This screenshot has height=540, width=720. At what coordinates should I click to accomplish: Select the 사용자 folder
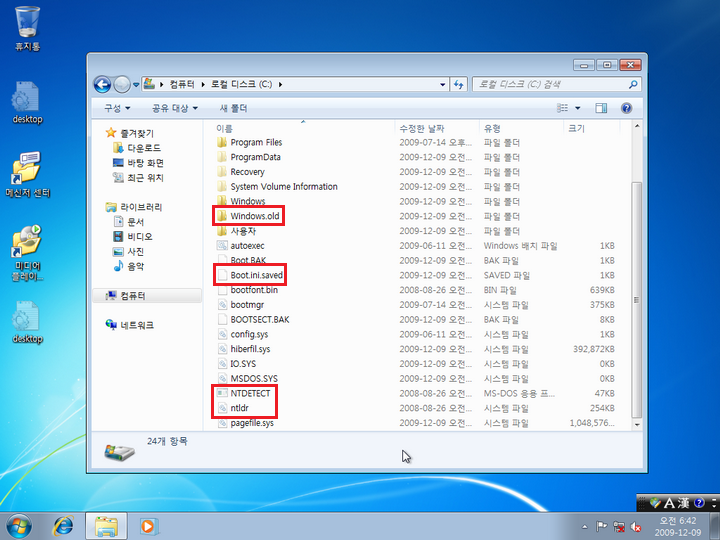(x=236, y=231)
